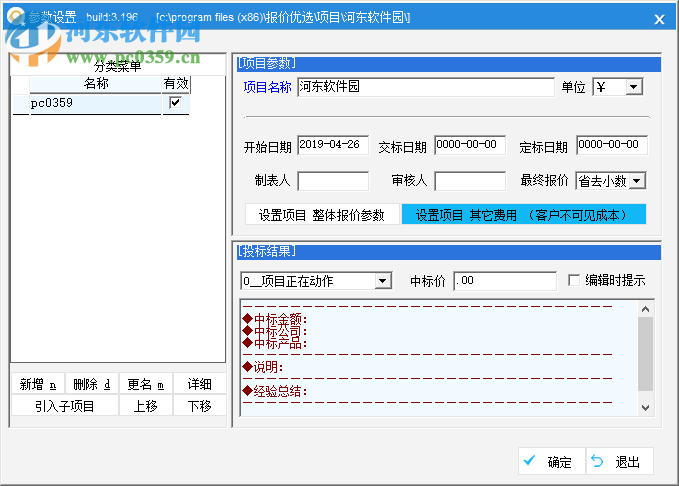Switch to 设置项目 整体报价参数 tab
Image resolution: width=679 pixels, height=486 pixels.
click(322, 214)
